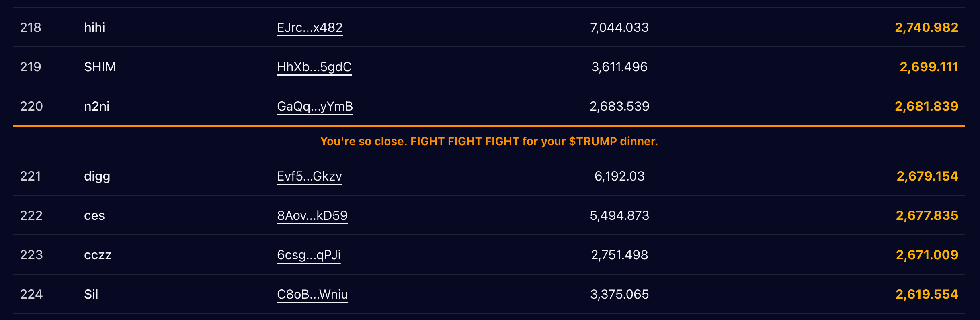The image size is (980, 320).
Task: Click balance value 6,192.03
Action: (x=619, y=176)
